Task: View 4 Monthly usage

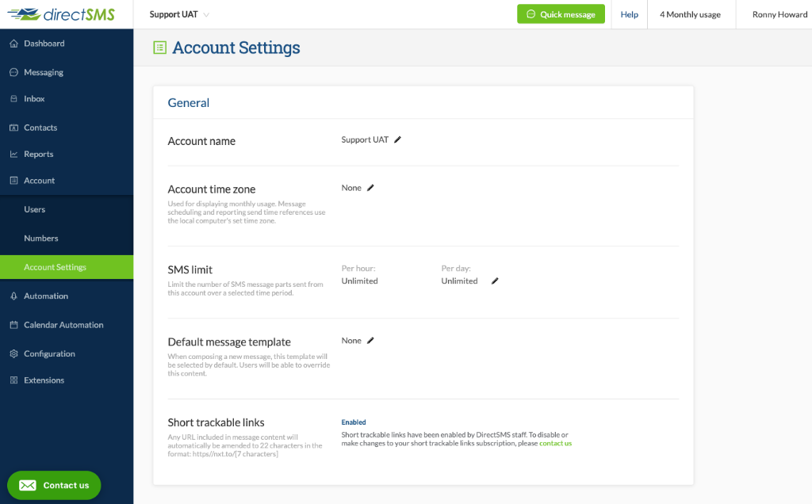Action: coord(691,14)
